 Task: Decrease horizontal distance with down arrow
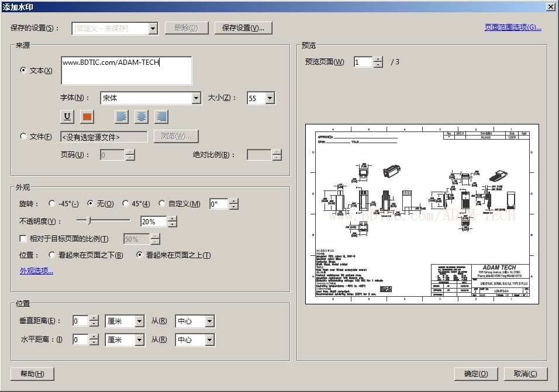pos(94,342)
